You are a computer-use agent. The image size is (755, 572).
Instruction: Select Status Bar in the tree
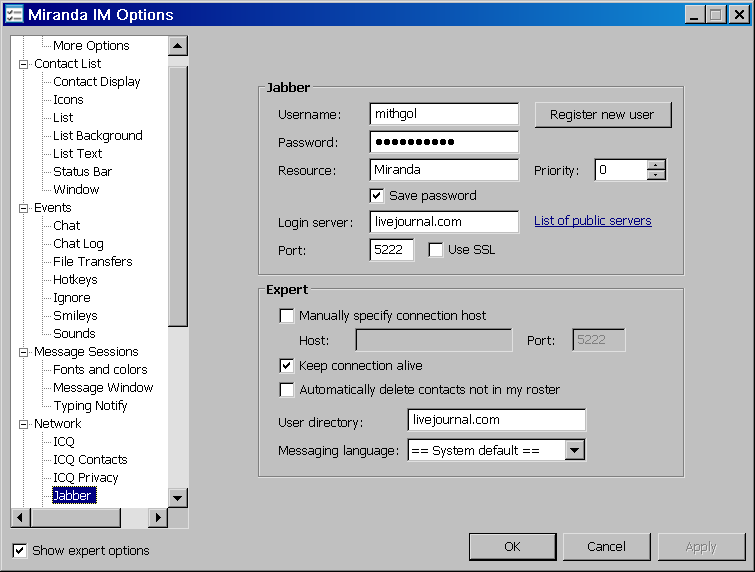(x=82, y=172)
